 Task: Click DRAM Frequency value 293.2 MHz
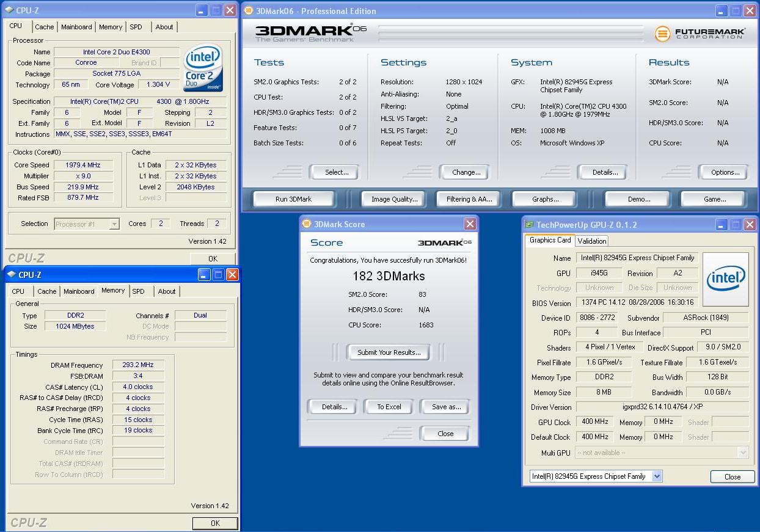pyautogui.click(x=138, y=365)
